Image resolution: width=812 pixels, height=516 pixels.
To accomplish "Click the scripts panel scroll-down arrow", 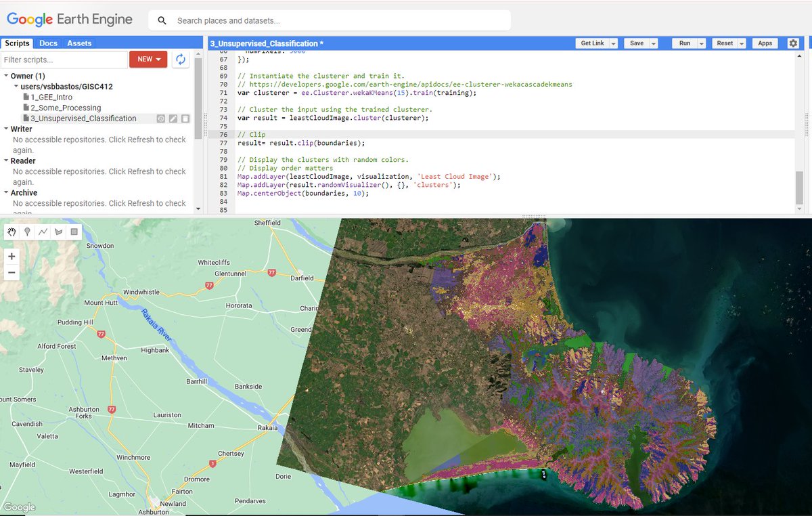I will coord(198,209).
